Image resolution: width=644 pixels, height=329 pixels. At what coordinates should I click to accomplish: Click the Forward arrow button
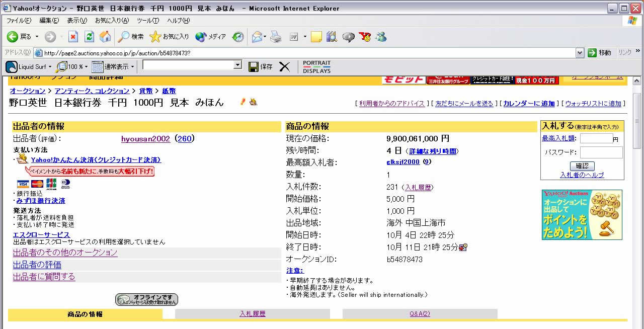[50, 37]
